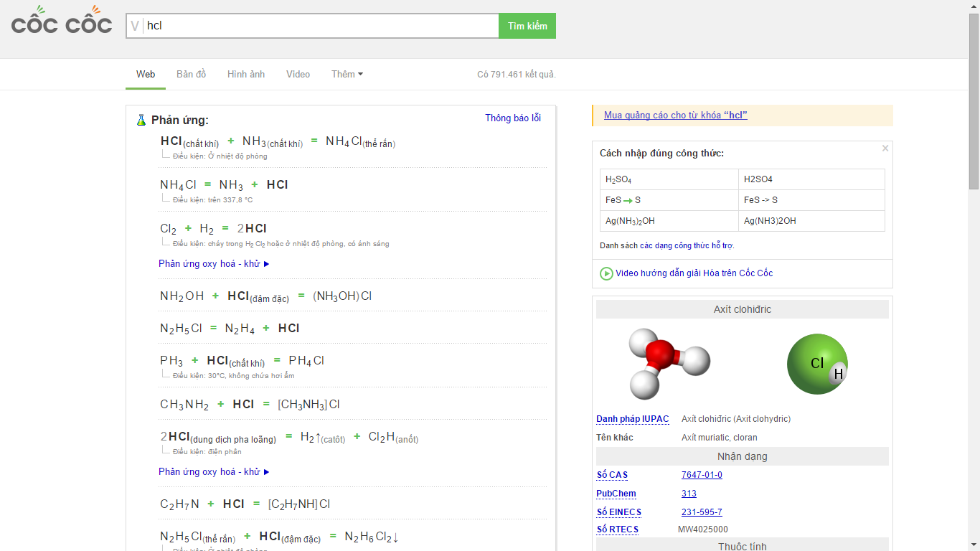This screenshot has height=551, width=980.
Task: Open the Thêm dropdown menu
Action: (x=347, y=75)
